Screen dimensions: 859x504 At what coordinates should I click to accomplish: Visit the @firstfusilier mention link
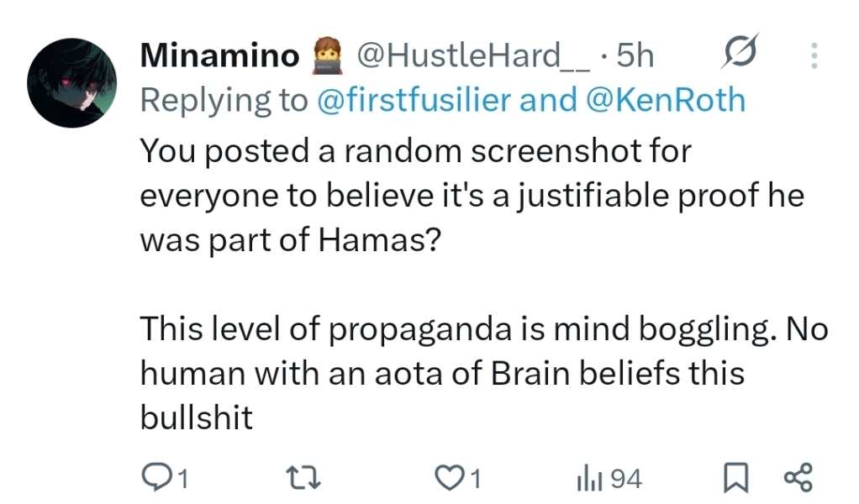click(414, 101)
